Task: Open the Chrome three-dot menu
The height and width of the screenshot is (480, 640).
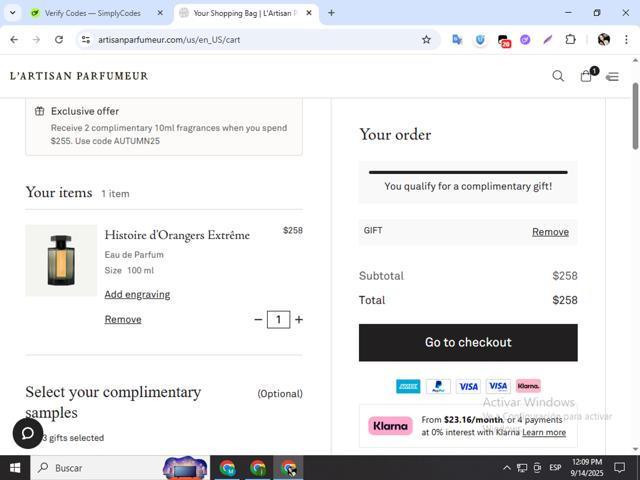Action: (627, 40)
